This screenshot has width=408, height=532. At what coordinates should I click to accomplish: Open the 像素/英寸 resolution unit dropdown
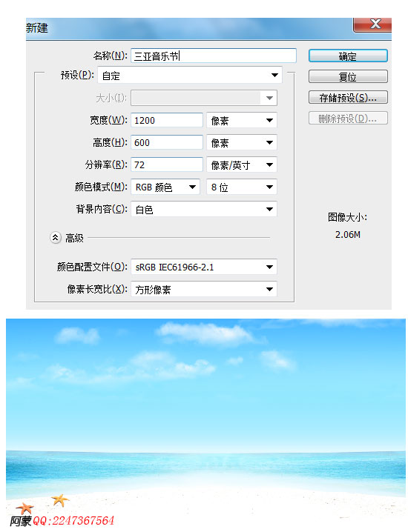[242, 165]
